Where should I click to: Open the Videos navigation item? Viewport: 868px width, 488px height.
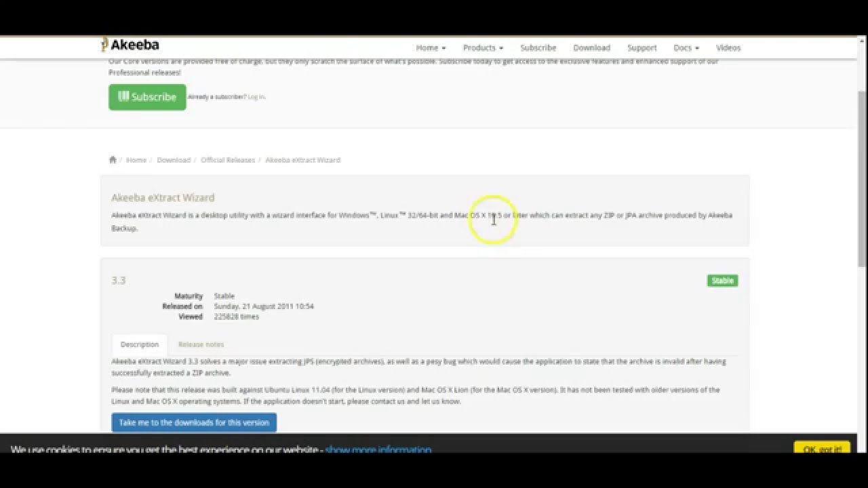[x=728, y=48]
